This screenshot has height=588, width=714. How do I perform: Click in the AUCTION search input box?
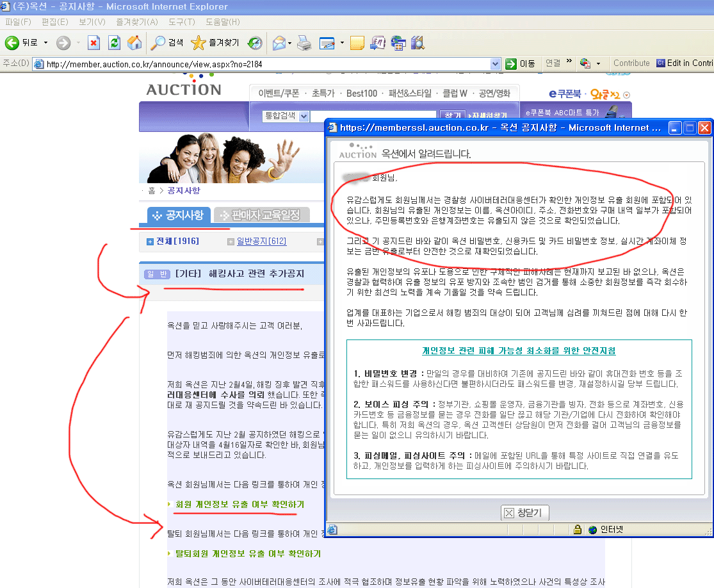coord(373,115)
